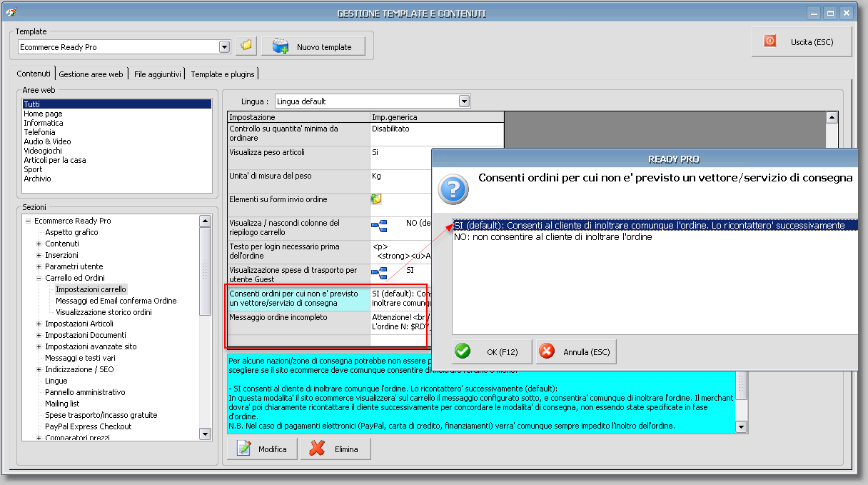868x485 pixels.
Task: Click the Disabilitato value cell
Action: pos(437,134)
